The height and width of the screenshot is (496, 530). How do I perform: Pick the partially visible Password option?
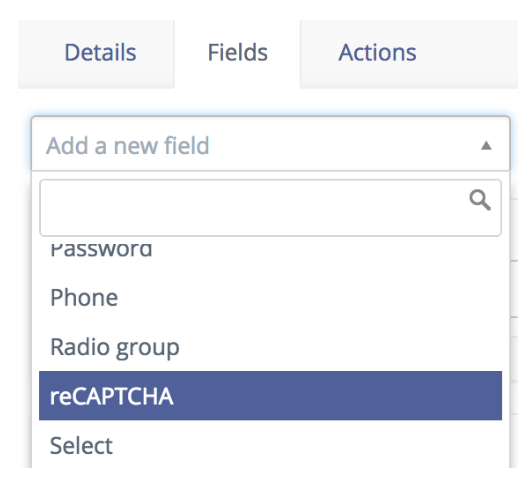(x=270, y=250)
